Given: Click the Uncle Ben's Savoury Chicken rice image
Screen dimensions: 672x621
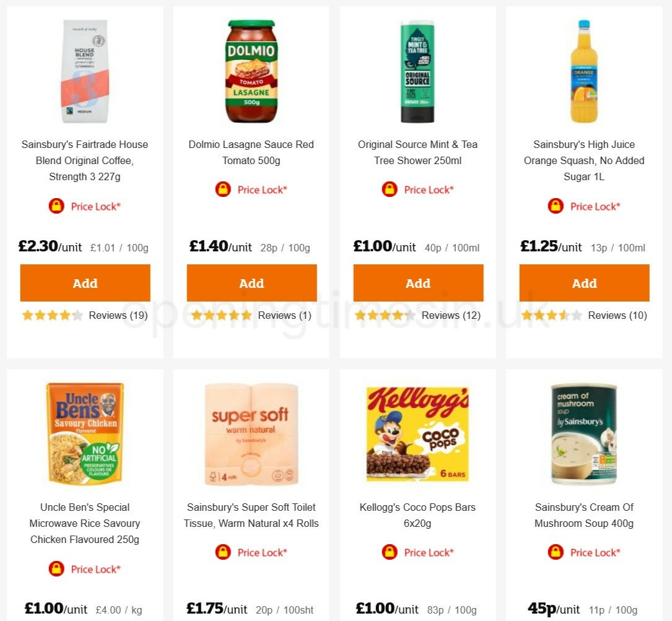Looking at the screenshot, I should click(85, 433).
